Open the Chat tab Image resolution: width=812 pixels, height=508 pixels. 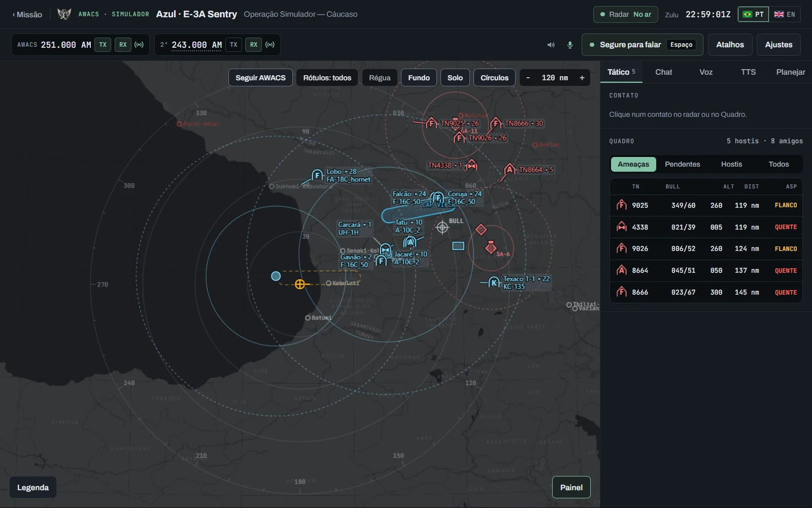click(x=663, y=72)
